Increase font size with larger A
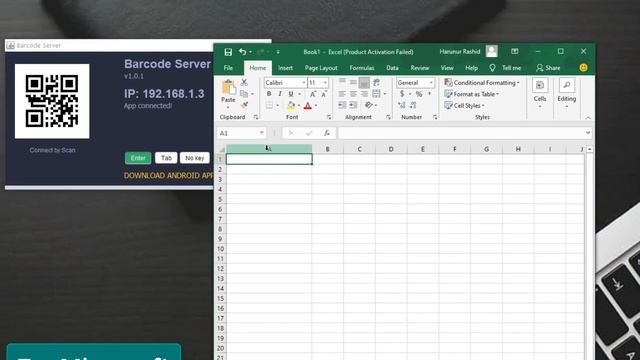 tap(313, 94)
